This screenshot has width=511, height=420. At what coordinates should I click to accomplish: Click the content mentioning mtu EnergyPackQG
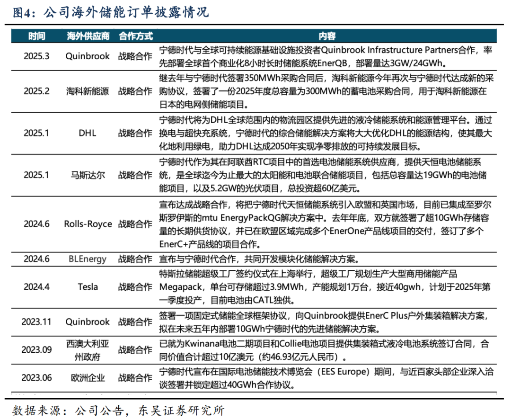(x=325, y=224)
